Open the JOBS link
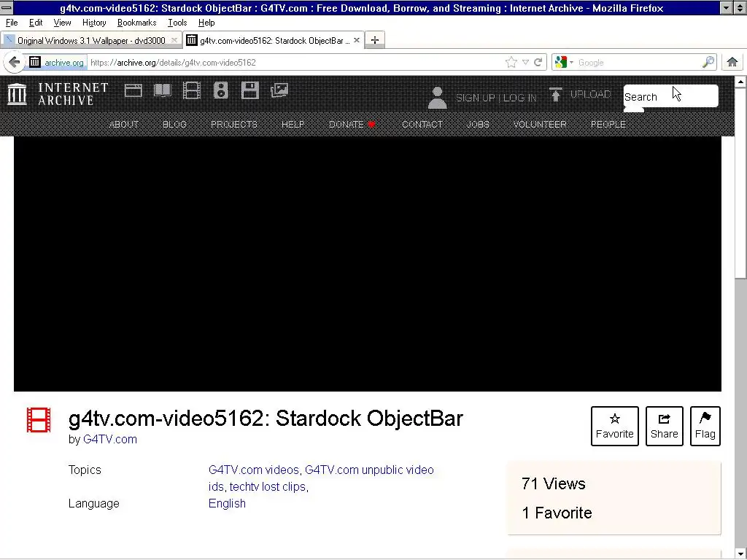Screen dimensions: 747x560 [478, 124]
